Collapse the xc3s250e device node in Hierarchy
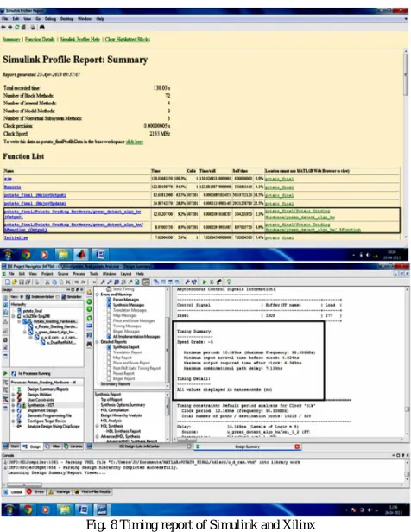 point(14,316)
